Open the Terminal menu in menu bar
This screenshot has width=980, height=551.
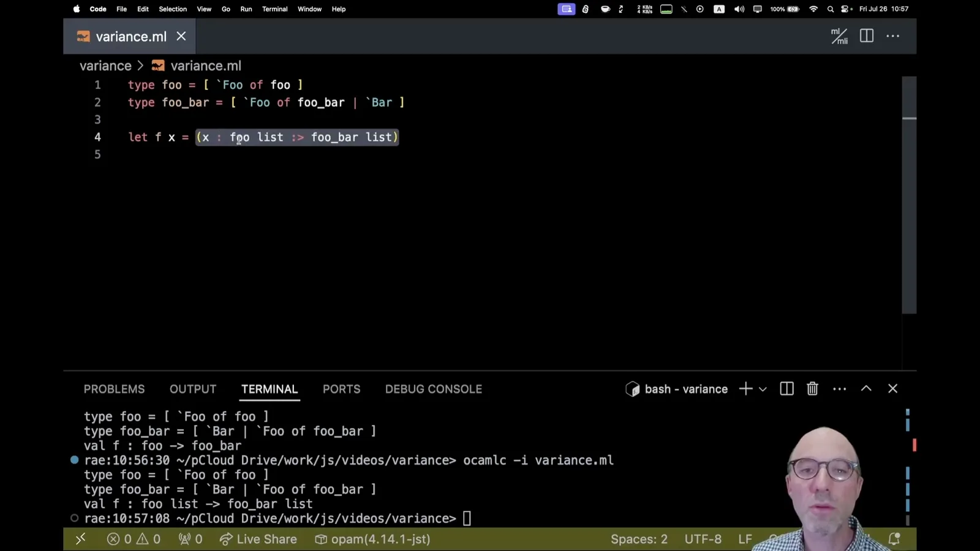(274, 9)
